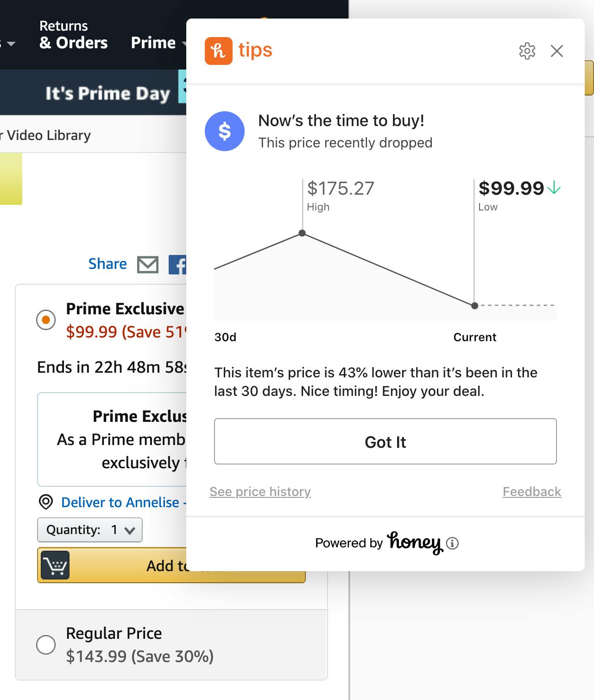Image resolution: width=594 pixels, height=700 pixels.
Task: Click the Honey logo icon
Action: point(218,51)
